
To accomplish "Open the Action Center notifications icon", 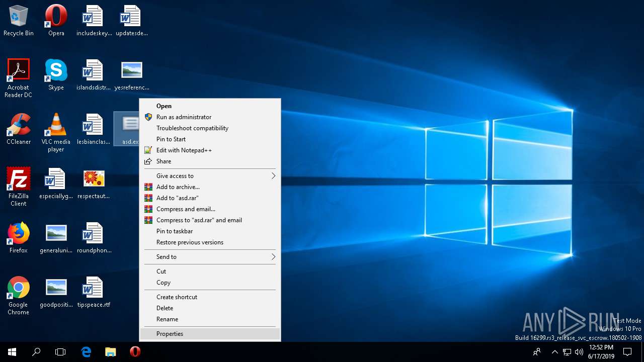I will (x=627, y=352).
